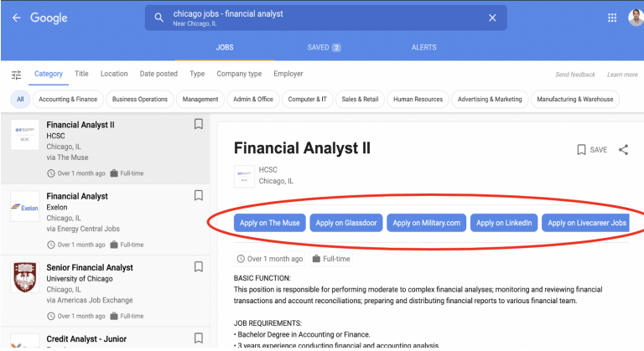Click the back arrow beside Google logo
Viewport: 644px width, 351px height.
(17, 18)
